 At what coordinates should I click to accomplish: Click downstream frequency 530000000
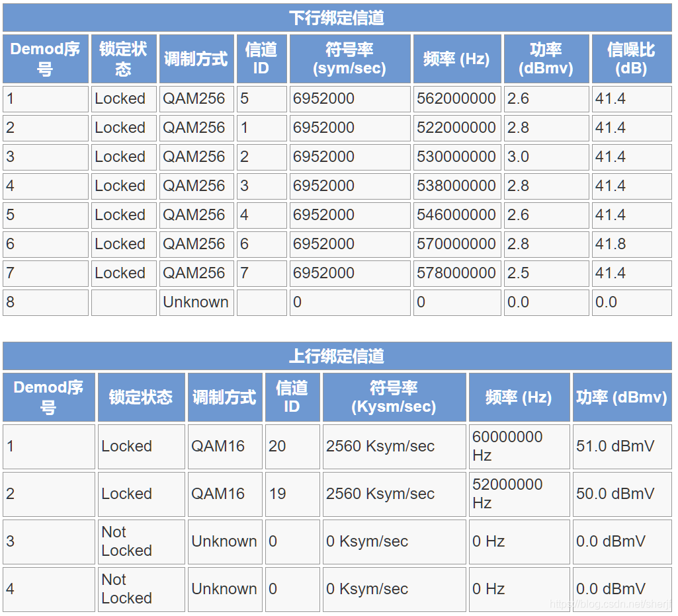click(x=456, y=157)
